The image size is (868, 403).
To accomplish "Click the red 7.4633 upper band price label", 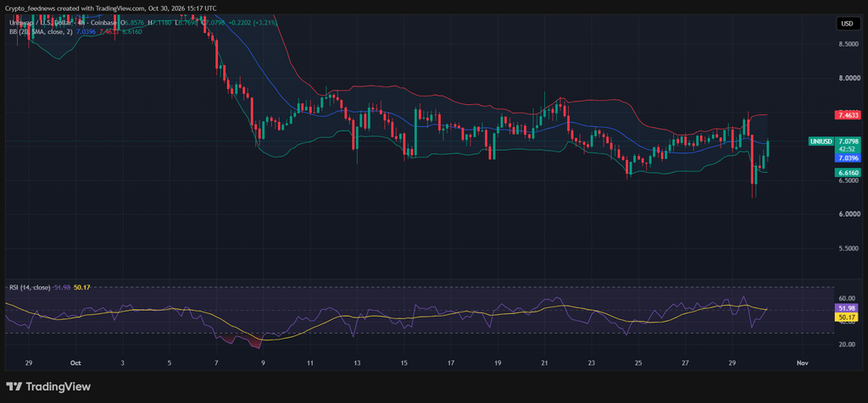I will pyautogui.click(x=848, y=115).
